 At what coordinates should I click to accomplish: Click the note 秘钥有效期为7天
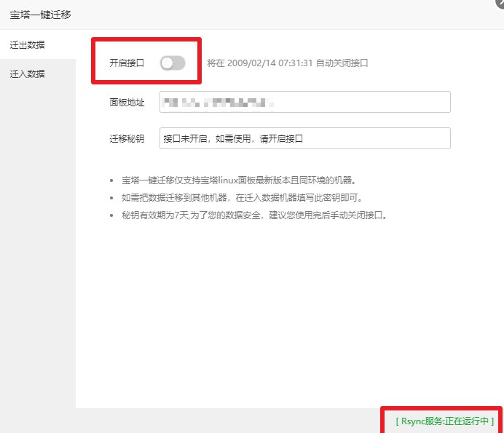[254, 215]
